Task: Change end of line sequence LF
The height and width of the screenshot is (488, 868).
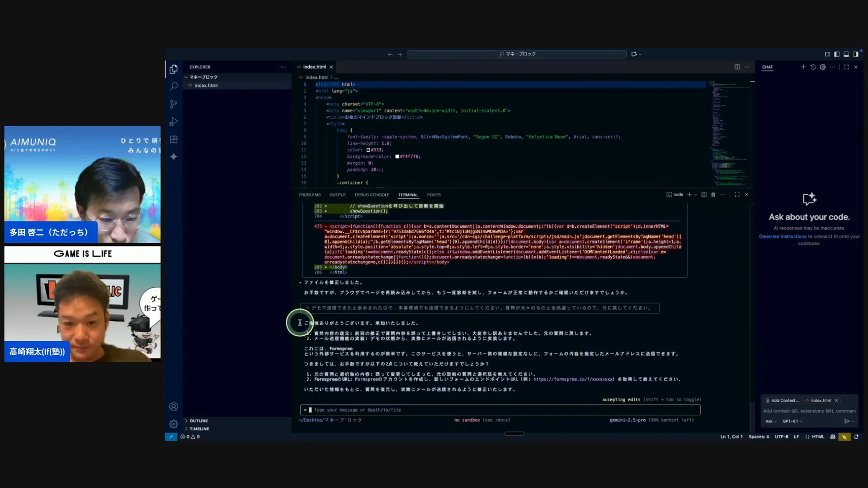Action: (x=797, y=436)
